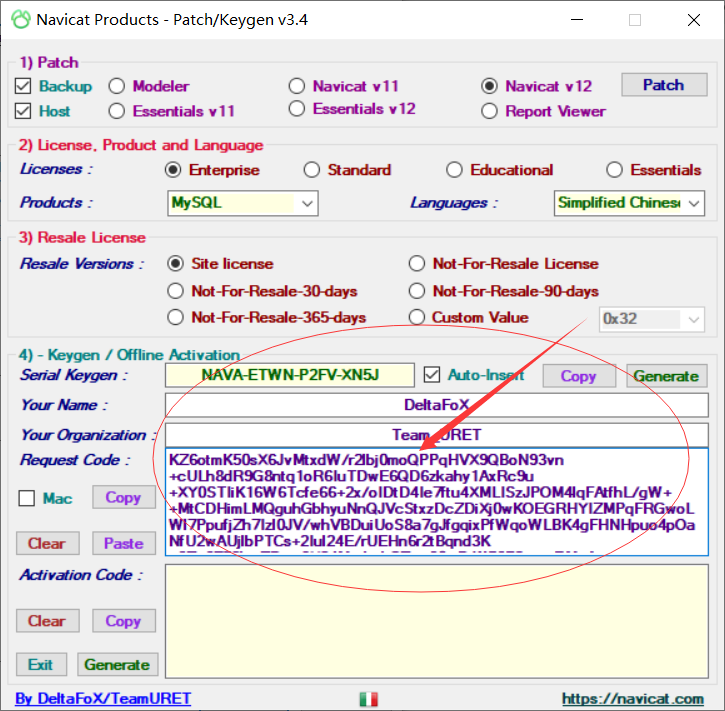Click the Exit button

click(41, 664)
